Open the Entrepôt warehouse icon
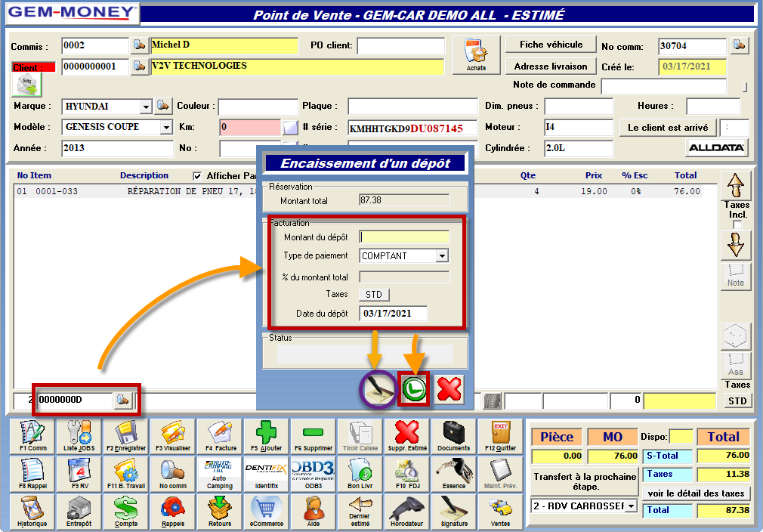The width and height of the screenshot is (763, 532). [79, 512]
